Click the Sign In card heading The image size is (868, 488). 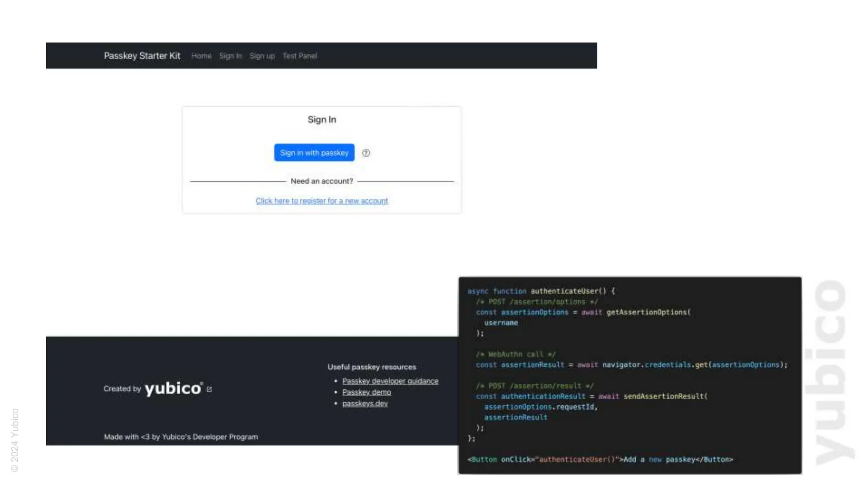tap(322, 119)
